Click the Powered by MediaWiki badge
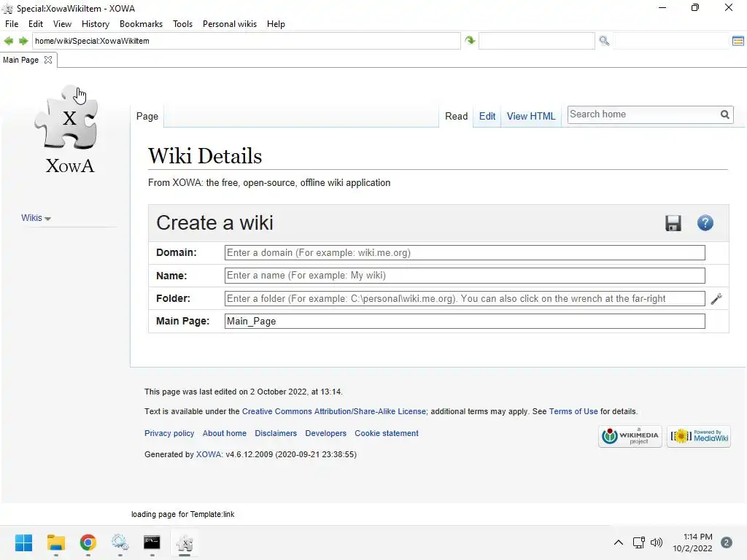The image size is (747, 560). coord(699,436)
